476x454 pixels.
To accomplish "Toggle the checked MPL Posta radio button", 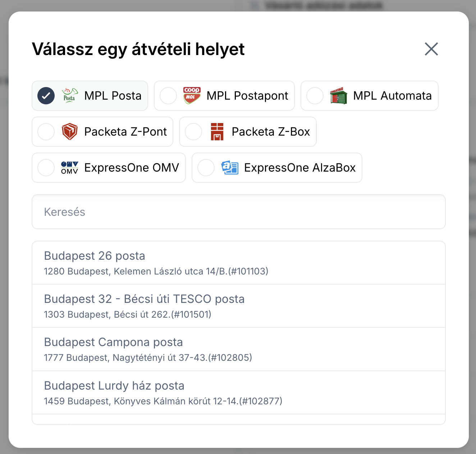I will click(x=46, y=96).
